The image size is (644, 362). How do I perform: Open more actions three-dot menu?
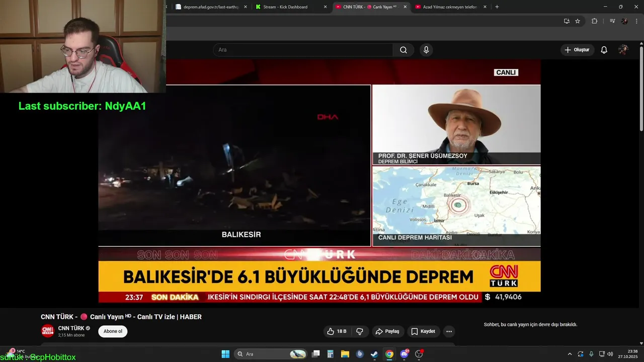coord(449,331)
